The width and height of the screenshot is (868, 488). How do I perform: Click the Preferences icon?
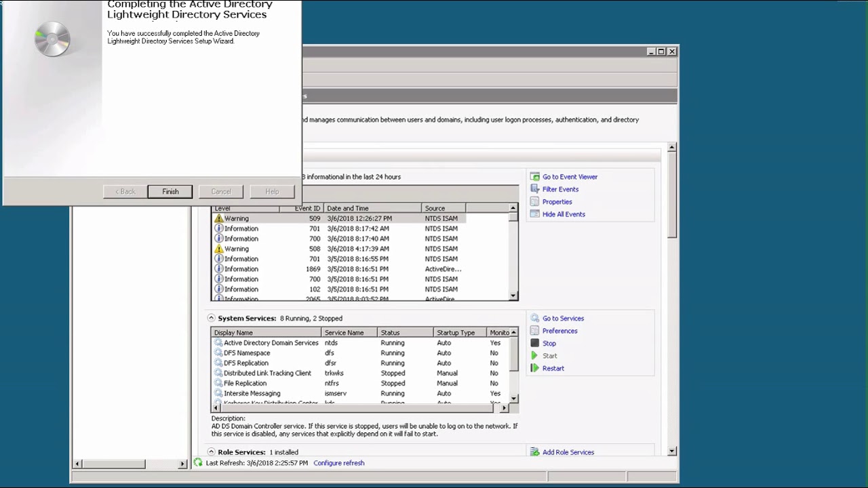tap(535, 331)
